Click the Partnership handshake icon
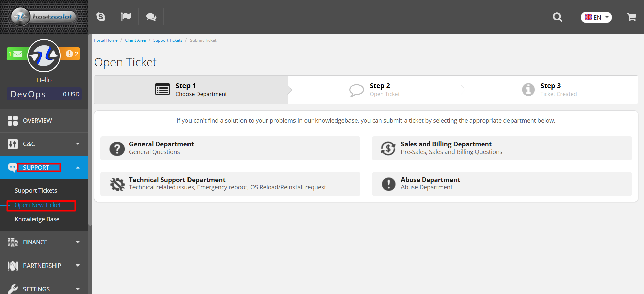The height and width of the screenshot is (294, 644). click(13, 266)
